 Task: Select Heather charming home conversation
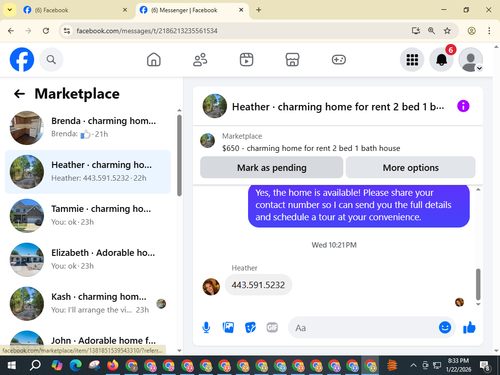(x=88, y=172)
